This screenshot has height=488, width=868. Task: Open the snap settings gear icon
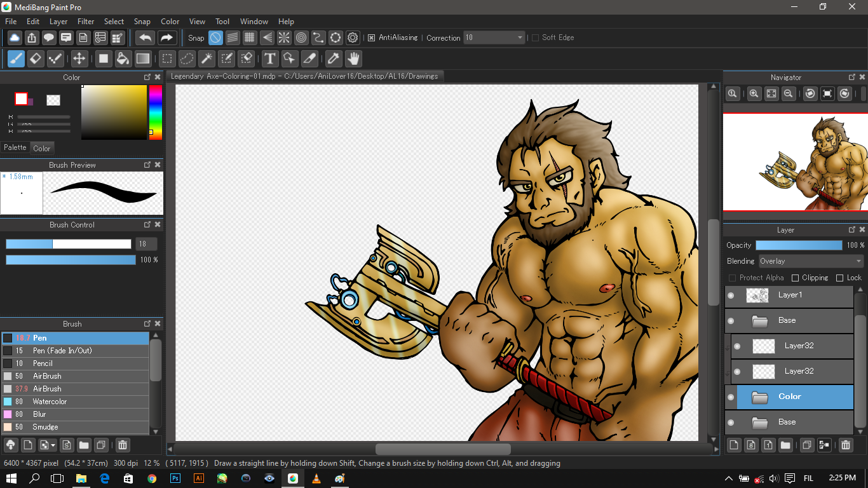(x=353, y=37)
